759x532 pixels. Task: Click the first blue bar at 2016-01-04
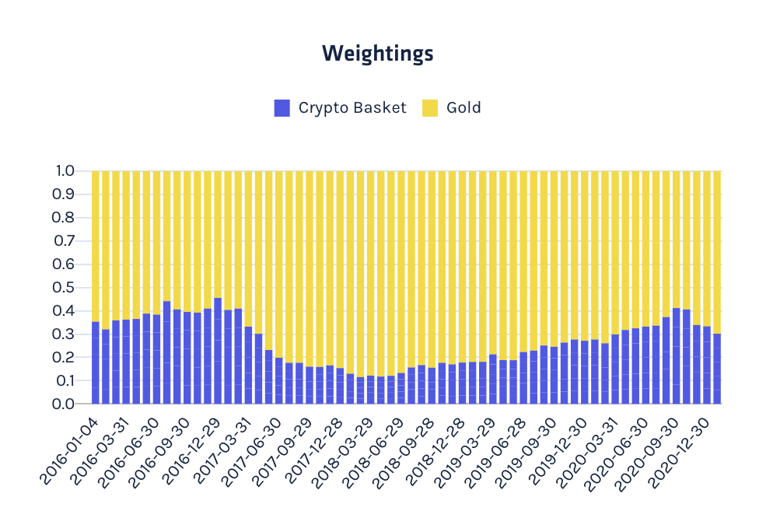click(x=96, y=362)
